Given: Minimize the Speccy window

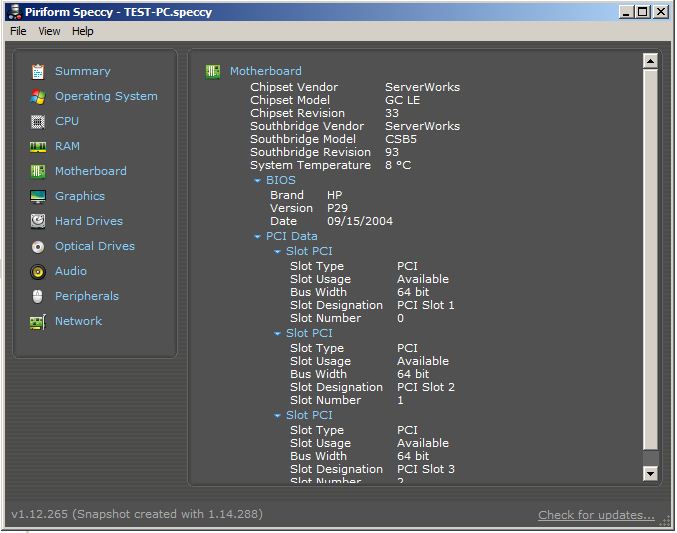Looking at the screenshot, I should tap(626, 12).
